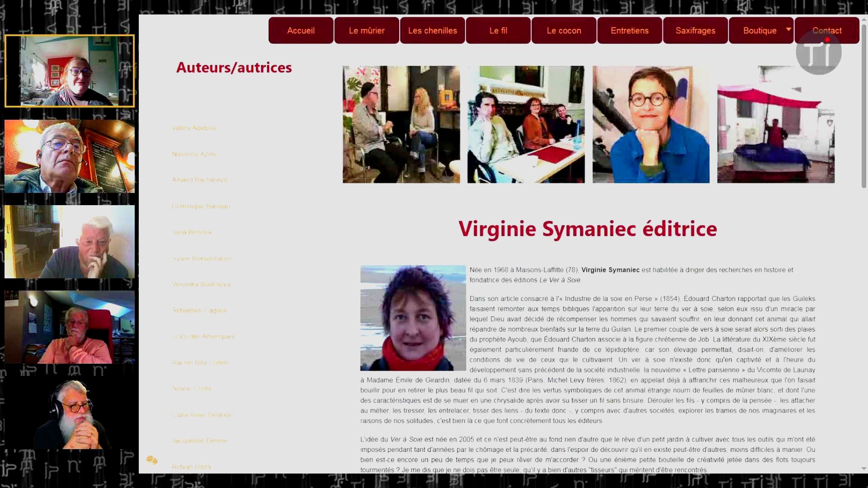The width and height of the screenshot is (868, 488).
Task: Open Le cocon section
Action: [x=564, y=31]
